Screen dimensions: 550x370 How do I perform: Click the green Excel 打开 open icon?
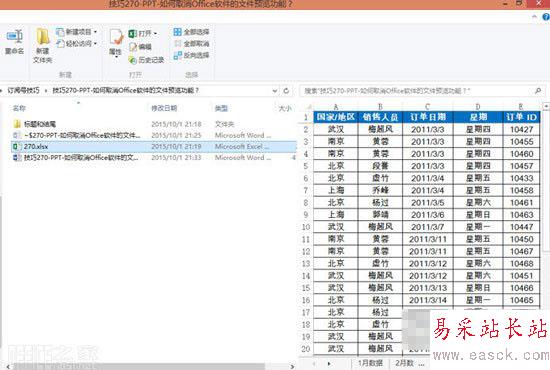(132, 34)
